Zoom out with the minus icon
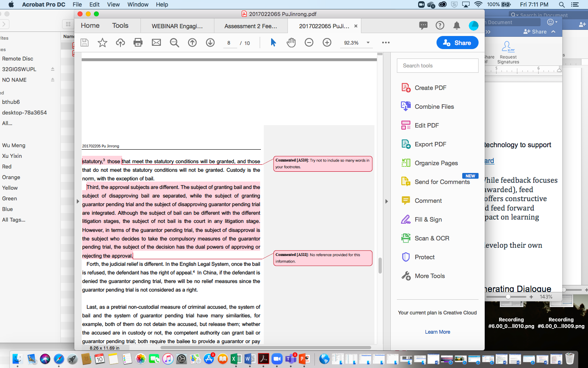 coord(309,43)
